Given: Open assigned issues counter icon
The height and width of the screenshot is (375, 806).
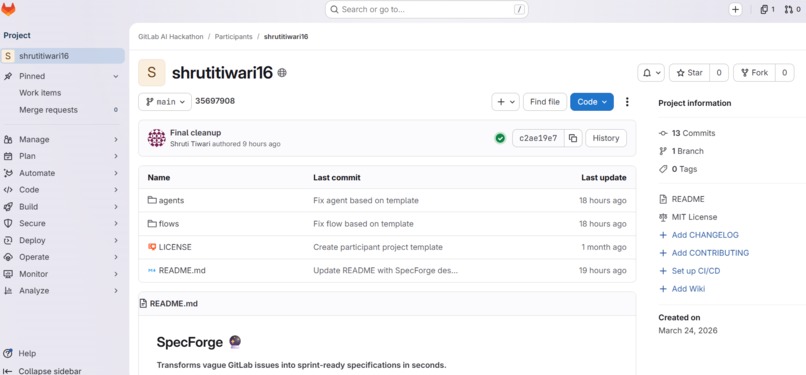Looking at the screenshot, I should [x=767, y=9].
